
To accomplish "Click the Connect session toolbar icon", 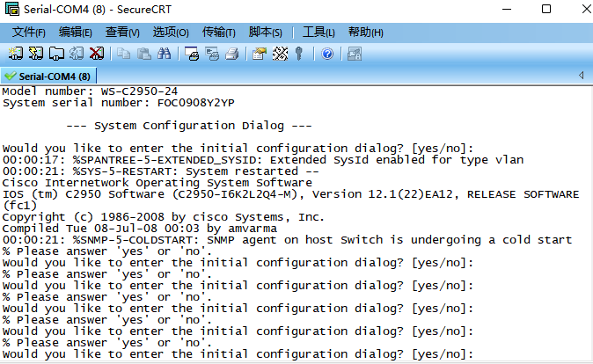I will coord(16,54).
